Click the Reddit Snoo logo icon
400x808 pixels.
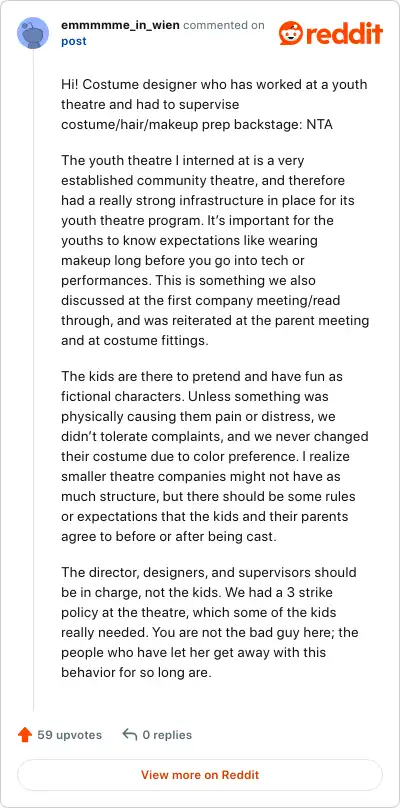(x=290, y=33)
